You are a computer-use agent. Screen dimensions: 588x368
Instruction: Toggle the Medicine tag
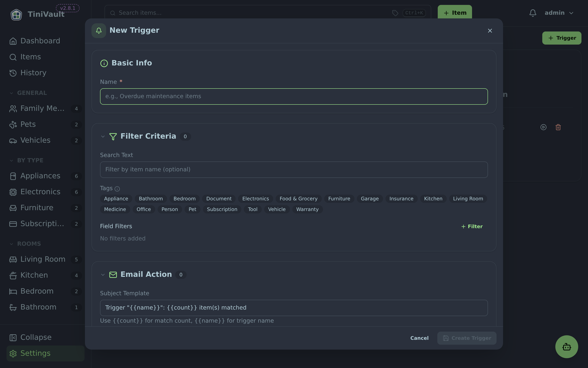[115, 209]
